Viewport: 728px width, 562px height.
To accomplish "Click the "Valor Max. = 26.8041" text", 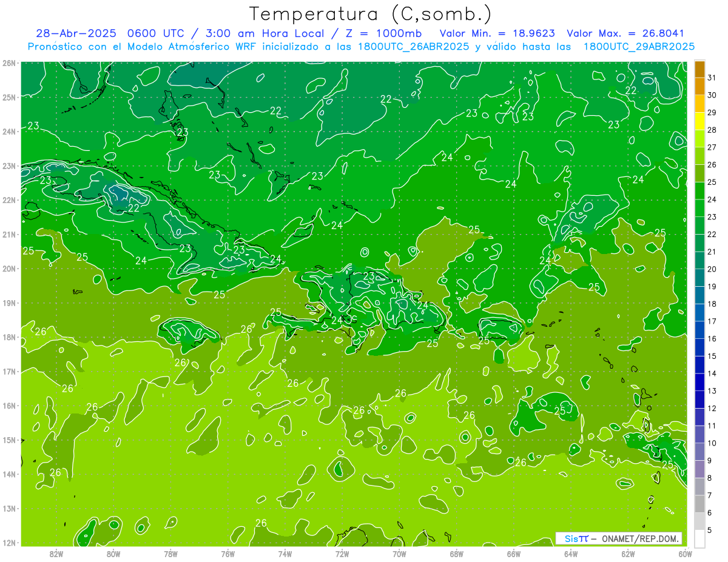I will pos(625,33).
